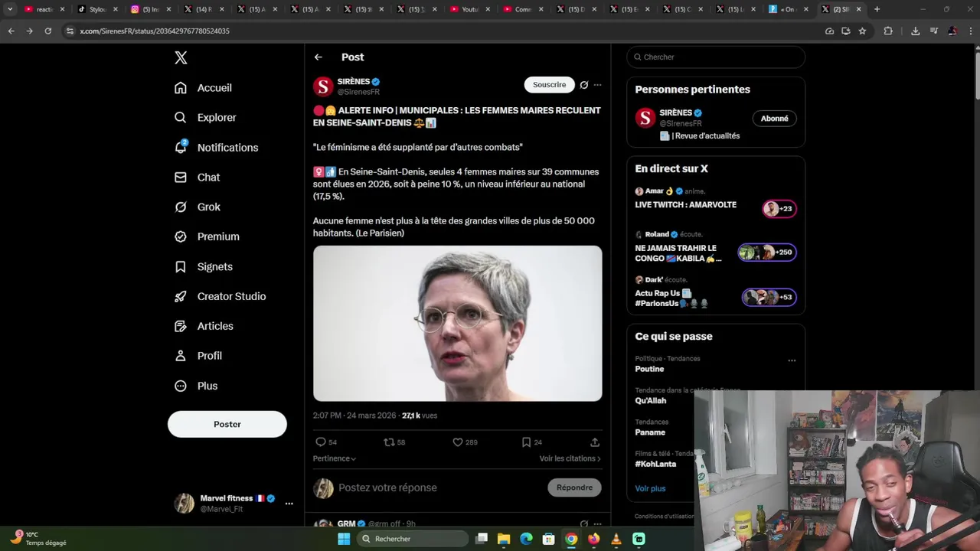Open Paname trend
The height and width of the screenshot is (551, 980).
click(650, 432)
